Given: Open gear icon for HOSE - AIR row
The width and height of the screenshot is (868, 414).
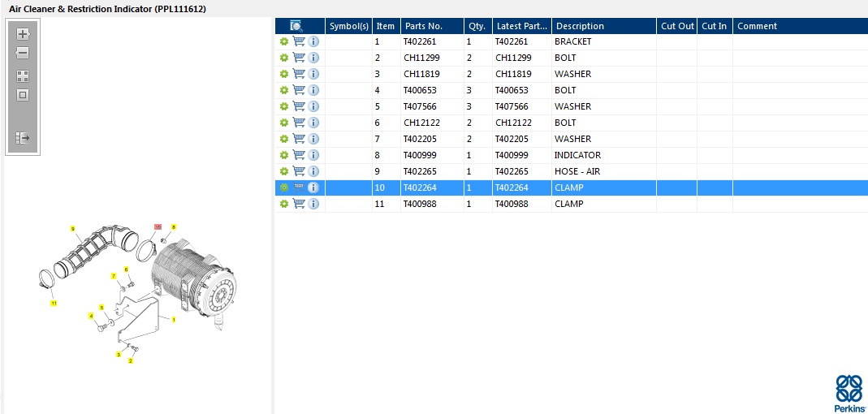Looking at the screenshot, I should pyautogui.click(x=284, y=171).
